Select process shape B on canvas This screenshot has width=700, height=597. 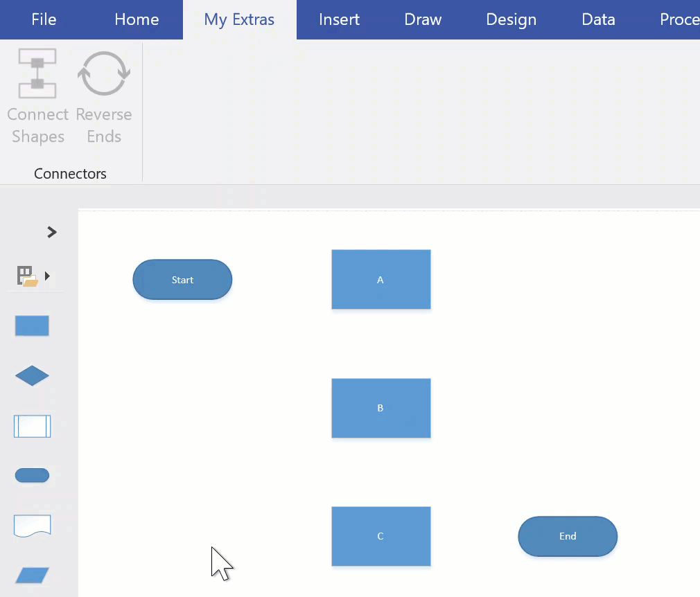point(380,408)
